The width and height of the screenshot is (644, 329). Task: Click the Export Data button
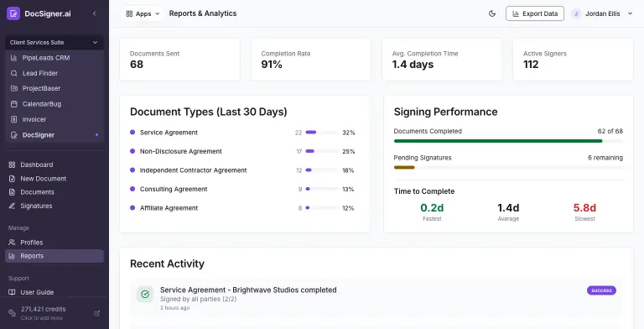pos(535,13)
